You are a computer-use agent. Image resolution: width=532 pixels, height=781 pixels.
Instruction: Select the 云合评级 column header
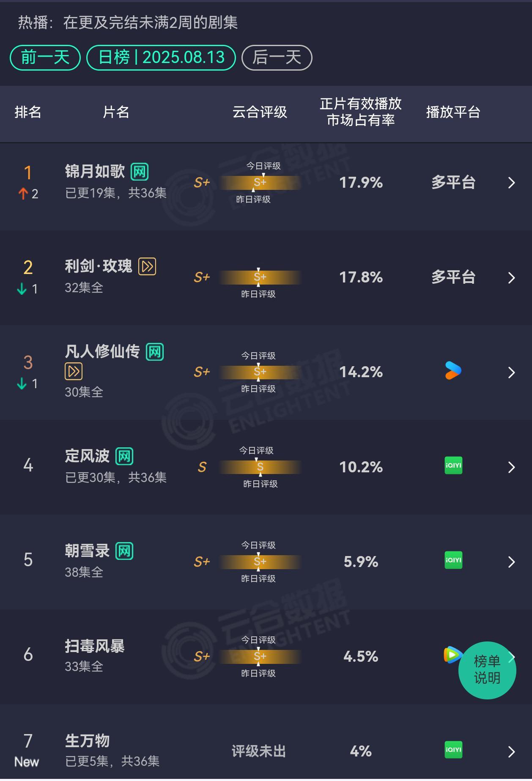coord(260,112)
